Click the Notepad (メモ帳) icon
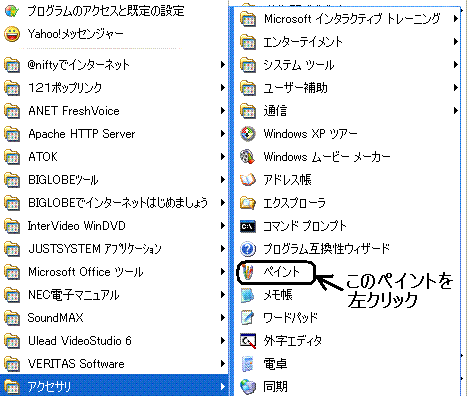 [248, 295]
